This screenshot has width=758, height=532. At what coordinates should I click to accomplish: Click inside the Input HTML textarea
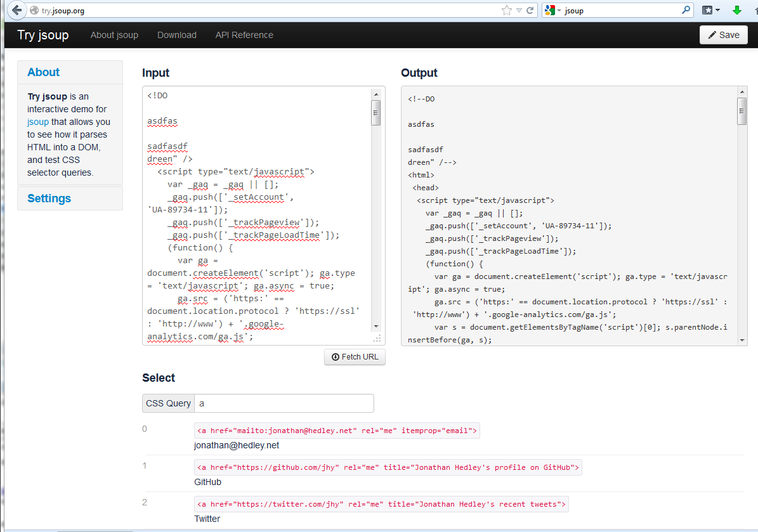(257, 216)
